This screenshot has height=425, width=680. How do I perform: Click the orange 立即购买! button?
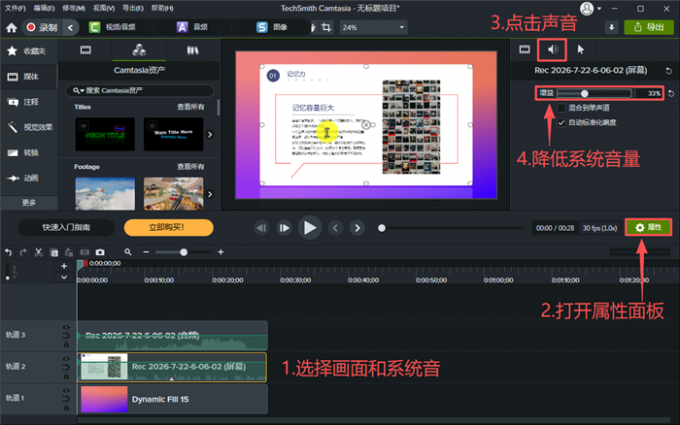[169, 227]
